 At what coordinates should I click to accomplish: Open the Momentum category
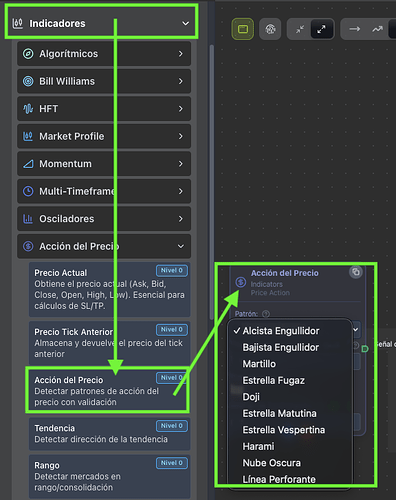(x=104, y=164)
